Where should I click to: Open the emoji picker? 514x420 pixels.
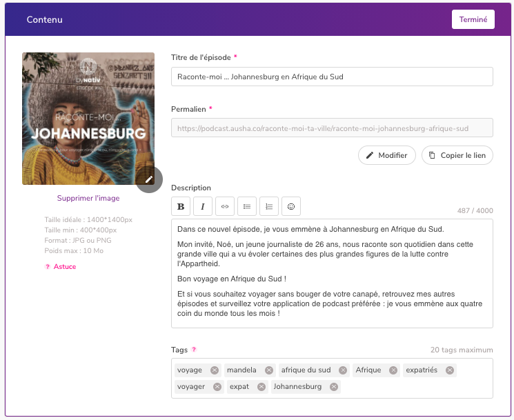point(291,206)
